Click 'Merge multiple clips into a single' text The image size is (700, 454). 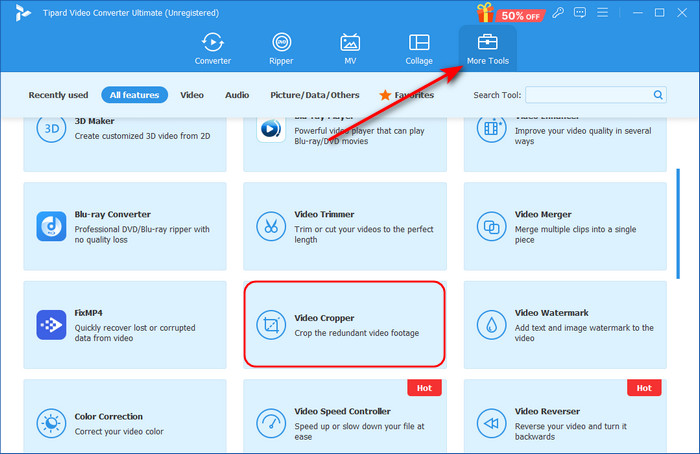(x=575, y=229)
